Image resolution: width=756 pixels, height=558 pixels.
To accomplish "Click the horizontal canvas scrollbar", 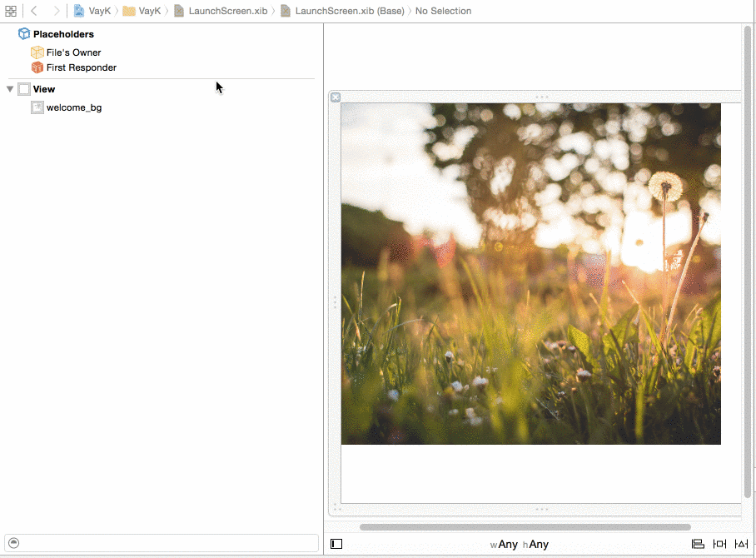I will [525, 527].
